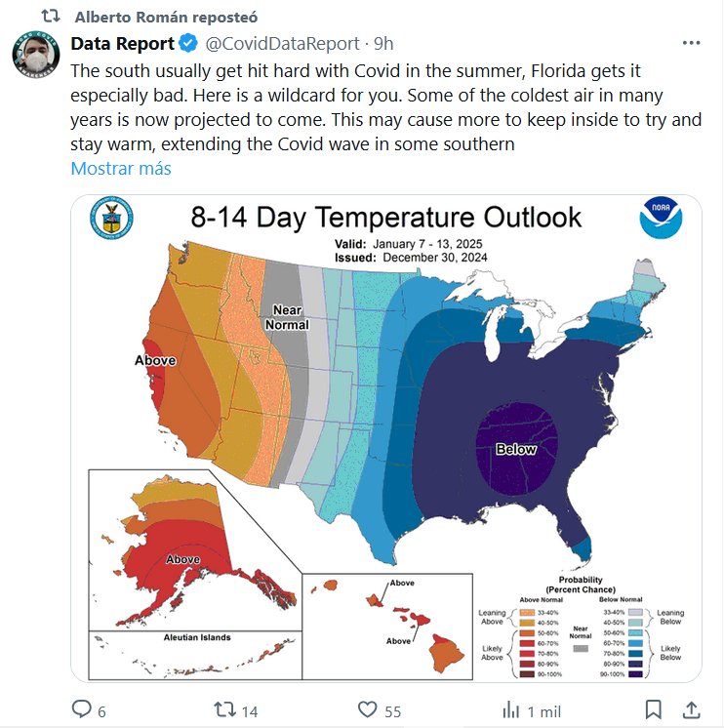This screenshot has height=728, width=724.
Task: Repost this tweet using retweet icon
Action: tap(224, 709)
